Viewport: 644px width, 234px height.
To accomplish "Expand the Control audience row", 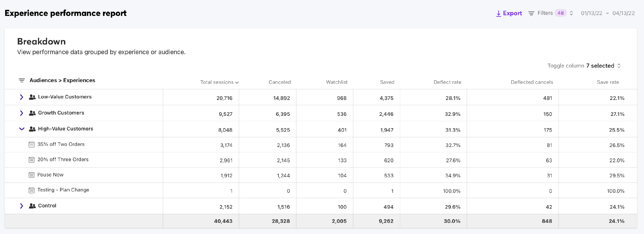I will (x=21, y=206).
